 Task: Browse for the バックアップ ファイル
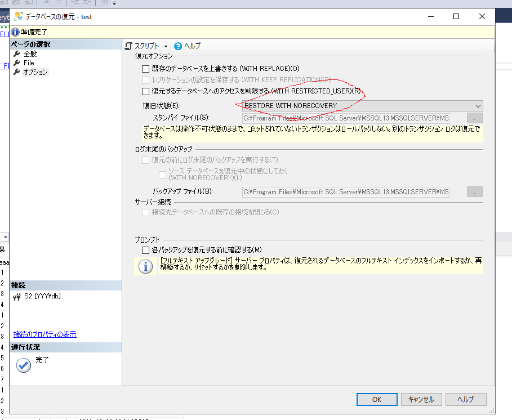pos(475,192)
